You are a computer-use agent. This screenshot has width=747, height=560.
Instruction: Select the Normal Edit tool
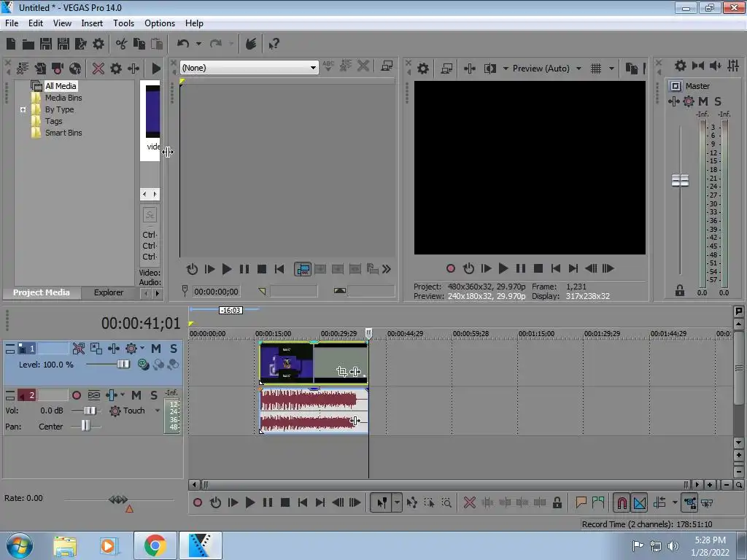point(382,502)
